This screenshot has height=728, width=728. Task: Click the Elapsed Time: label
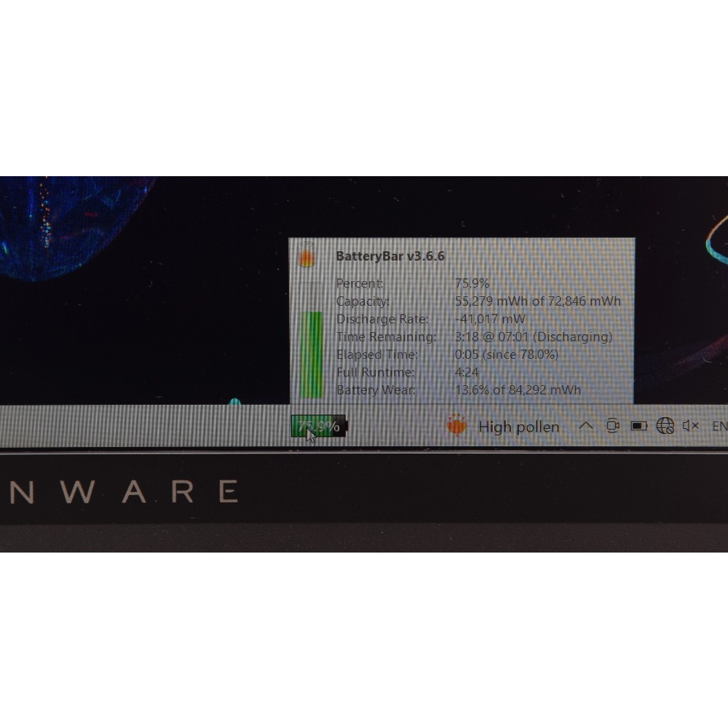point(377,355)
